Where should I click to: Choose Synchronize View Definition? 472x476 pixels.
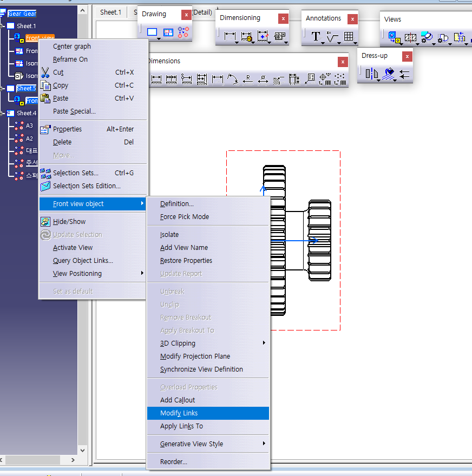coord(208,369)
